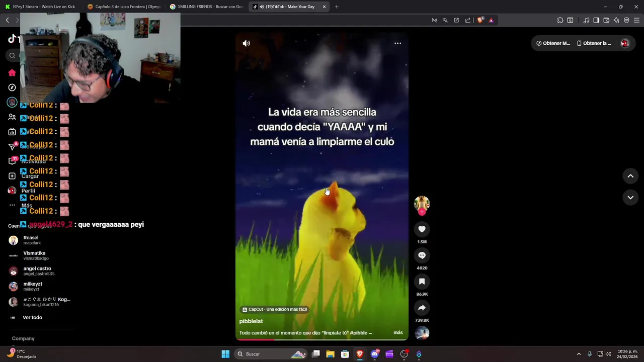Open weather widget 17°C Despejado
This screenshot has width=644, height=362.
pos(21,353)
